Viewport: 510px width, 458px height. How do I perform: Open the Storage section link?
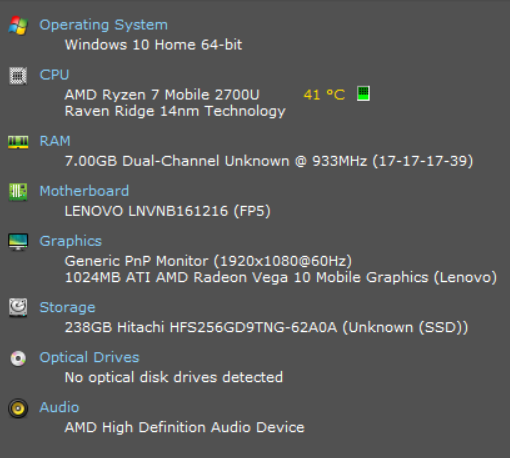(x=67, y=307)
